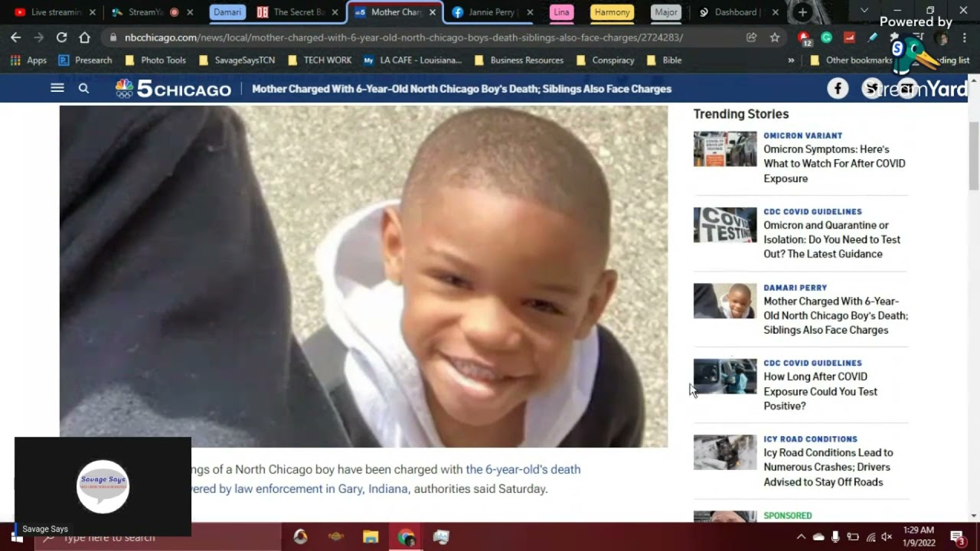
Task: Click the DAMARI PERRY category label
Action: (x=795, y=288)
